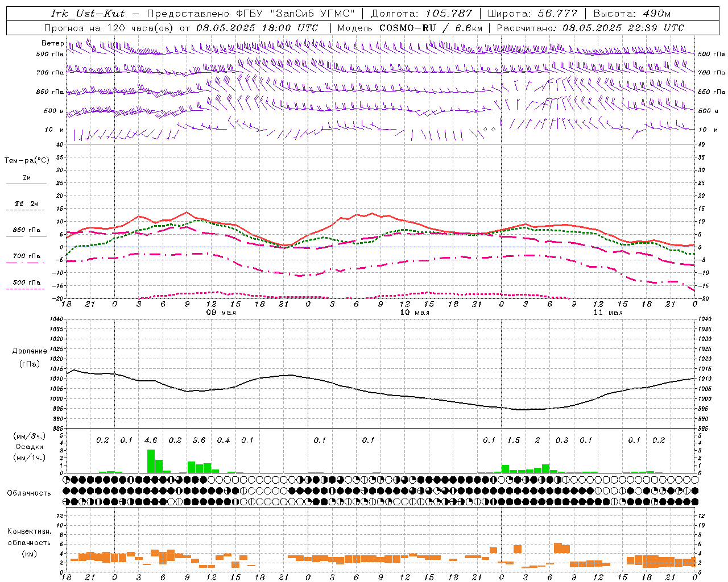Click the 'Ветер' wind panel label
The width and height of the screenshot is (728, 582).
(x=53, y=43)
